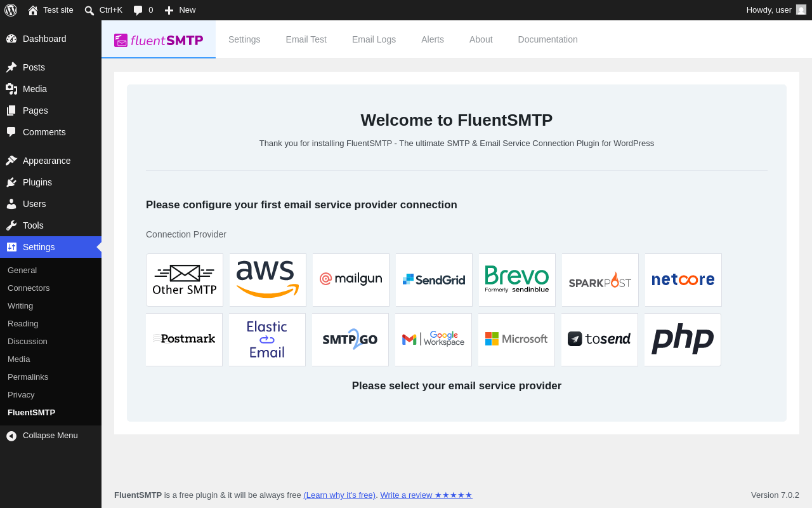Image resolution: width=812 pixels, height=508 pixels.
Task: Click the fluentSMTP logo
Action: pyautogui.click(x=159, y=40)
